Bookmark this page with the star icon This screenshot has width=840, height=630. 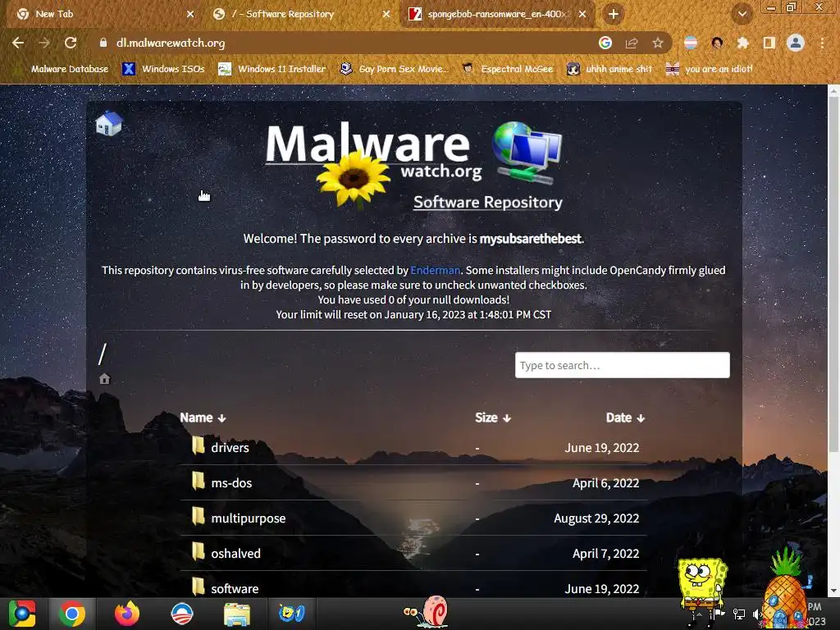pyautogui.click(x=658, y=43)
